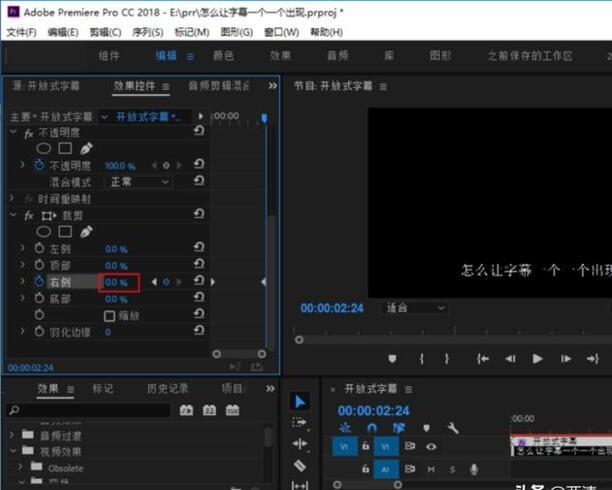Click Mark In button

[x=422, y=358]
